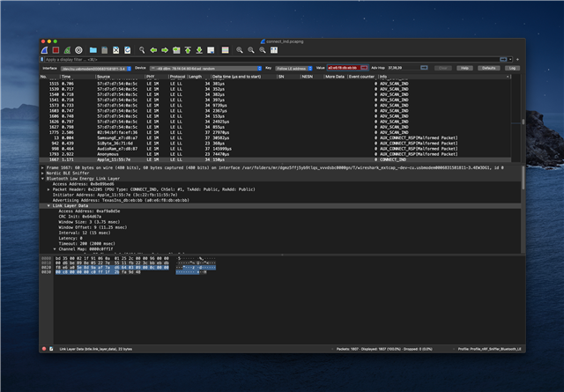The width and height of the screenshot is (564, 392).
Task: Open capture options target icon
Action: coord(78,50)
